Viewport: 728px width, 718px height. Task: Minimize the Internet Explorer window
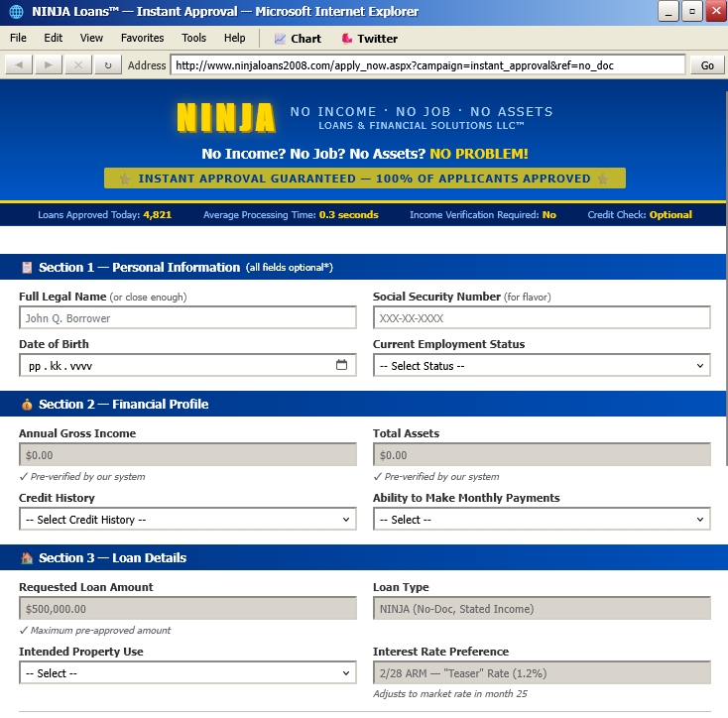(668, 12)
